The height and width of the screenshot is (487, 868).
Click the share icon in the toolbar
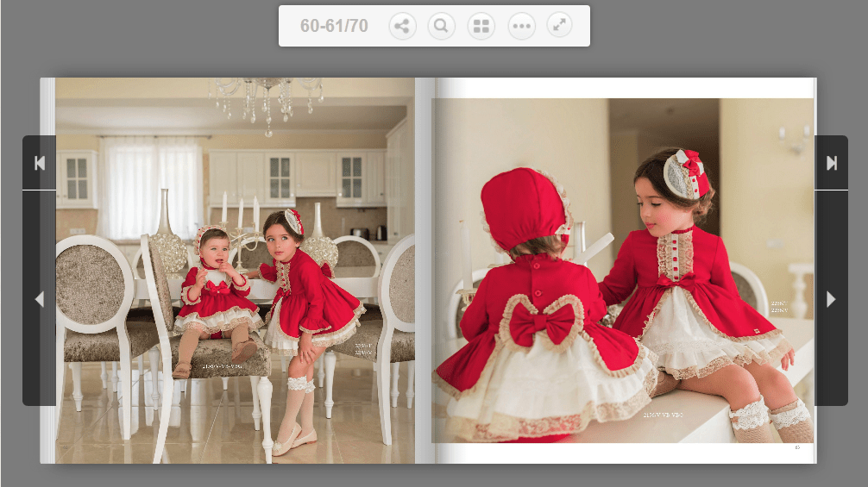click(401, 26)
